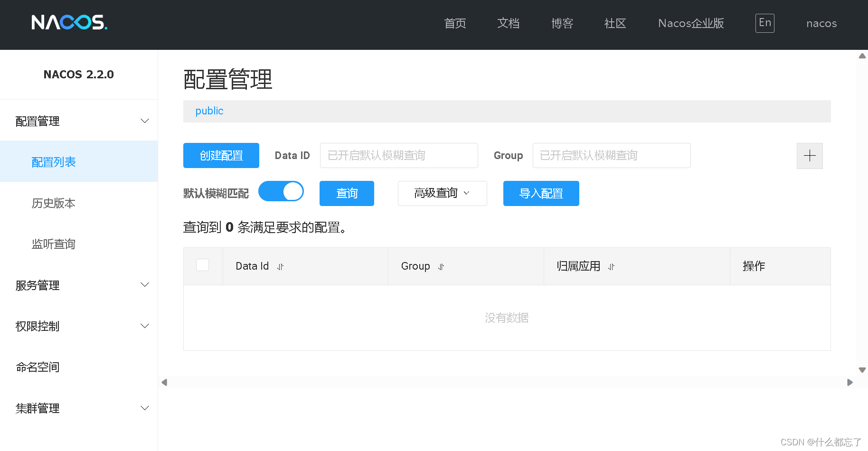Viewport: 868px width, 451px height.
Task: Sort by Data Id column icon
Action: point(281,267)
